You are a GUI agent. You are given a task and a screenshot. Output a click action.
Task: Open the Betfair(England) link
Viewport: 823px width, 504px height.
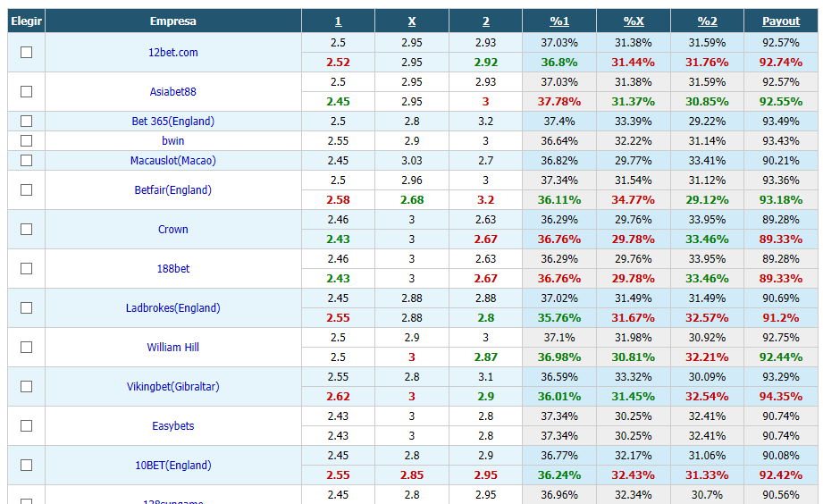click(173, 189)
